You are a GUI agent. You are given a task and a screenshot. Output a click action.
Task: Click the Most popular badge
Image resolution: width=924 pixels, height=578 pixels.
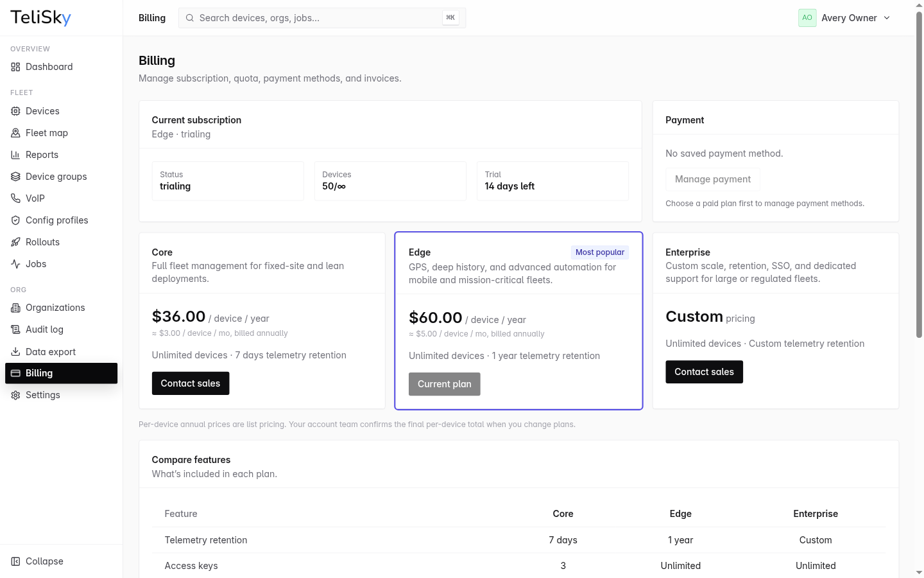tap(600, 252)
